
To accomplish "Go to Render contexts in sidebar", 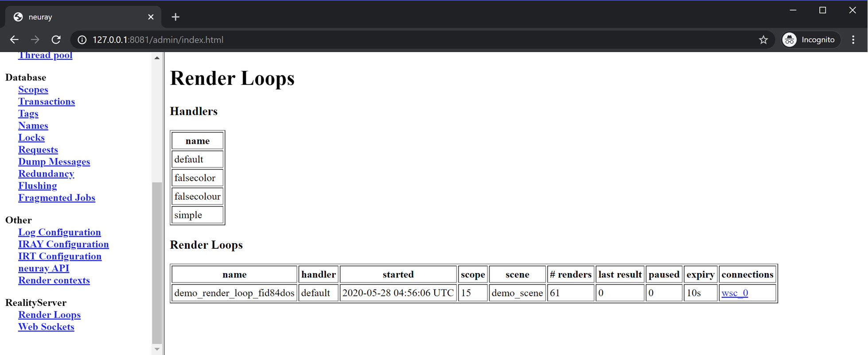I will pyautogui.click(x=54, y=280).
